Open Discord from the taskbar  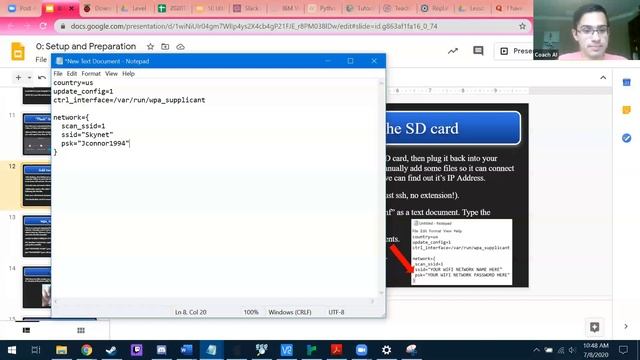tap(161, 350)
